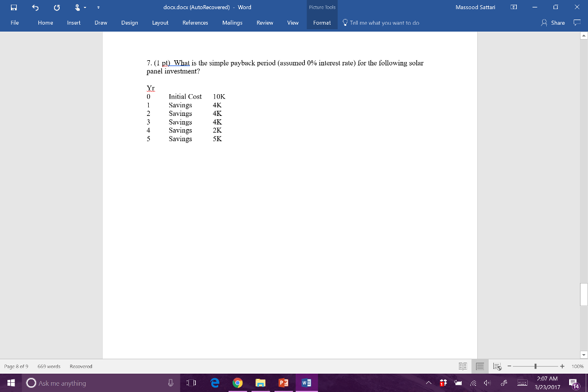This screenshot has height=392, width=588.
Task: Switch to PowerPoint on the taskbar
Action: click(x=283, y=383)
